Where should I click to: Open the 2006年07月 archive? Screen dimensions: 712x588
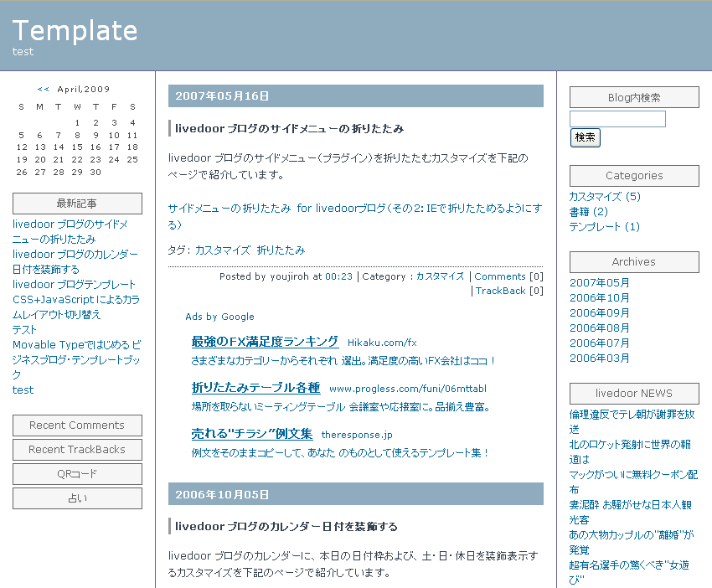[x=600, y=343]
